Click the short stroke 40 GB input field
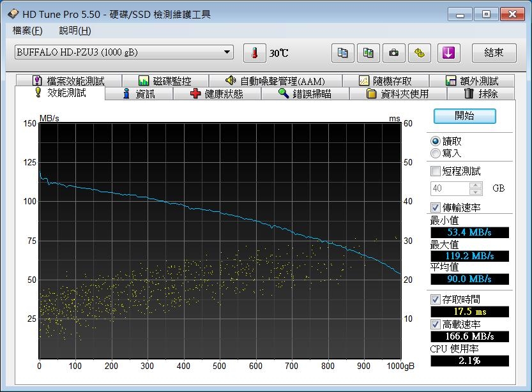 (x=450, y=188)
